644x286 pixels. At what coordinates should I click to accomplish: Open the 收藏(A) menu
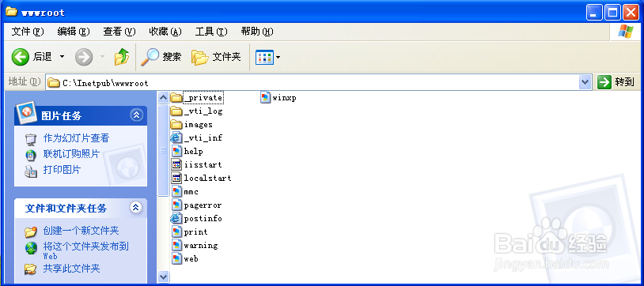165,32
